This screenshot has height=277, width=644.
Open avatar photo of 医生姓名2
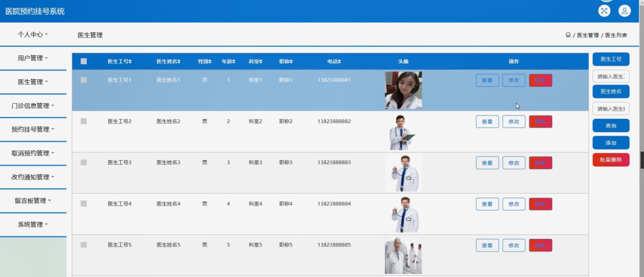(x=403, y=132)
